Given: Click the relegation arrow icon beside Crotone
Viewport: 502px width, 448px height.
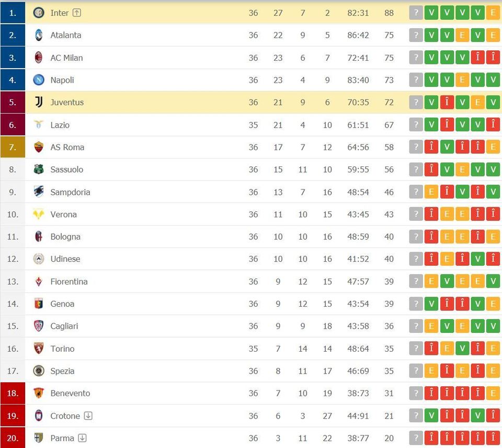Looking at the screenshot, I should pyautogui.click(x=88, y=416).
